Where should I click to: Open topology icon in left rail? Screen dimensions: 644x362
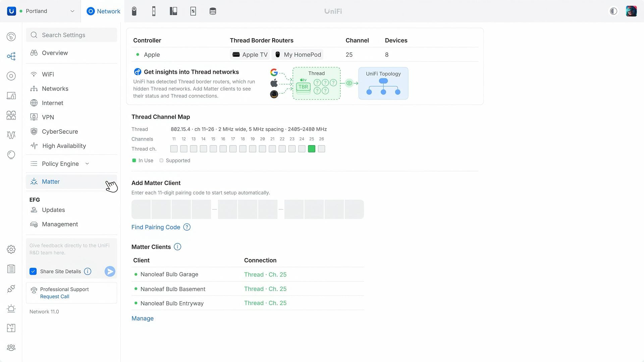11,56
